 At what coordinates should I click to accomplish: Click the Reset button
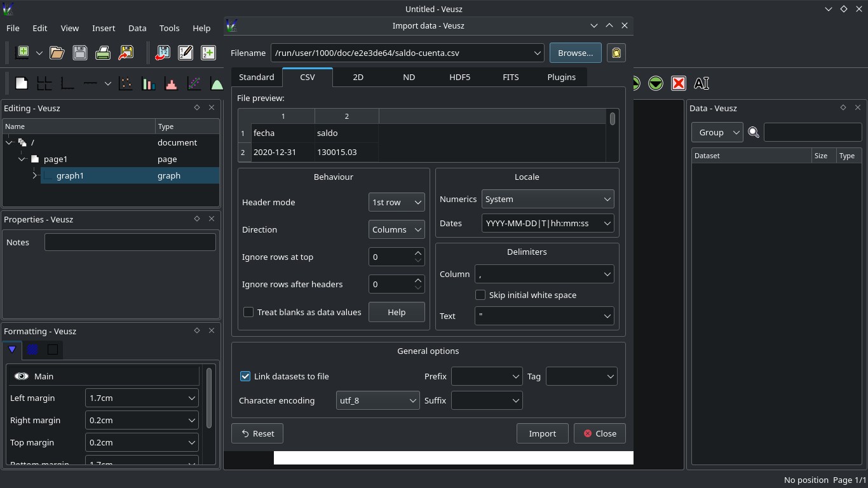(257, 433)
